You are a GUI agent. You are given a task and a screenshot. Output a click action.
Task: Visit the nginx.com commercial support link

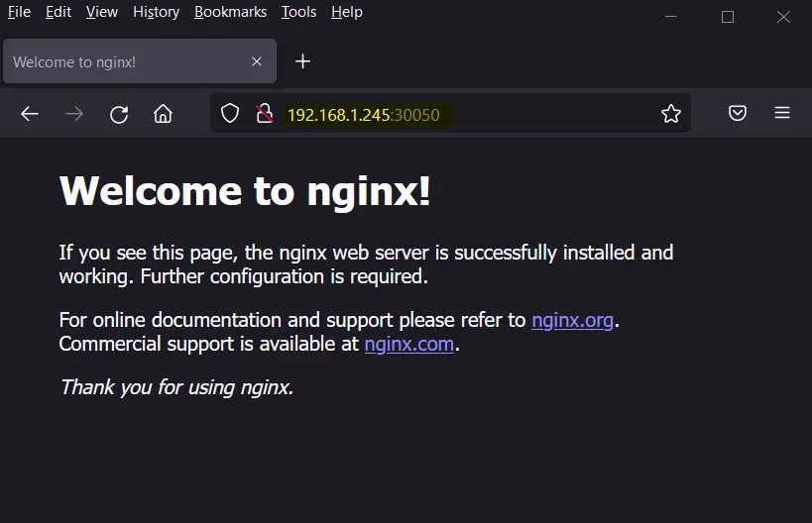pyautogui.click(x=408, y=345)
